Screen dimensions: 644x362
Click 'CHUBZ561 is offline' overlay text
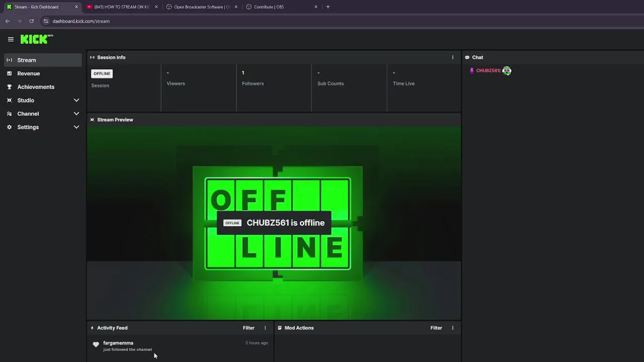point(286,223)
